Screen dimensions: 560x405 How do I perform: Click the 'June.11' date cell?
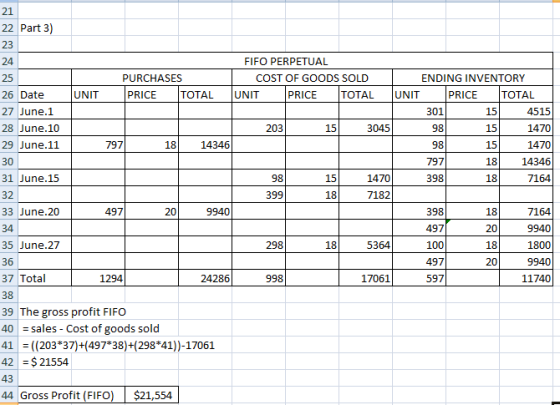44,145
